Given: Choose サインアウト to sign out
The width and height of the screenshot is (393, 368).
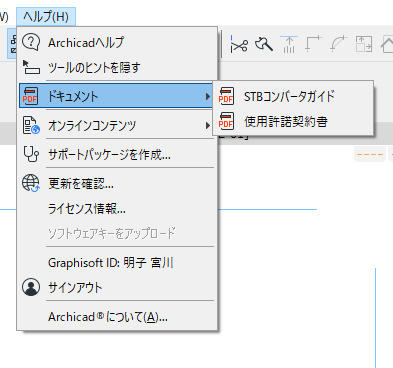Looking at the screenshot, I should [x=116, y=287].
